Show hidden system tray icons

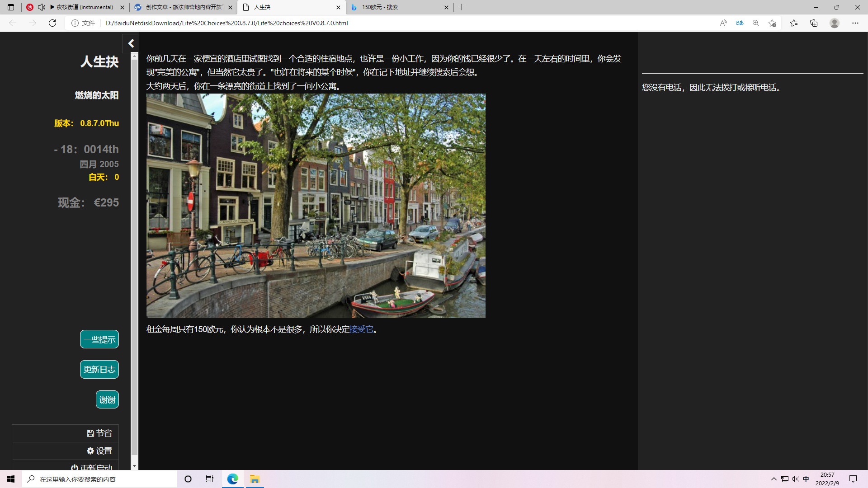pos(774,479)
